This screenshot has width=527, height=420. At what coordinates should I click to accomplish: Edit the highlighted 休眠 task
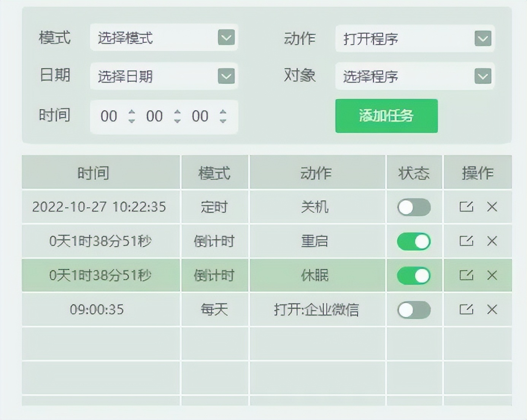(x=467, y=275)
